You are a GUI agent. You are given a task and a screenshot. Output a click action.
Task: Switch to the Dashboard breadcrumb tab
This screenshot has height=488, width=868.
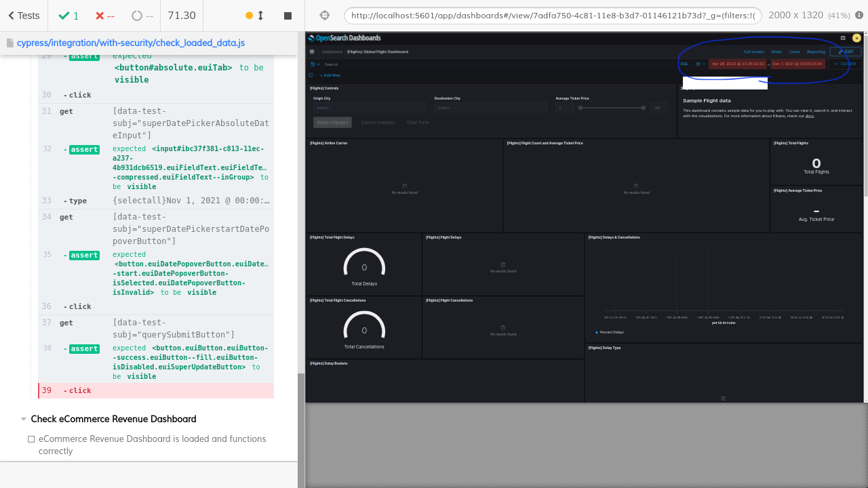click(x=331, y=52)
